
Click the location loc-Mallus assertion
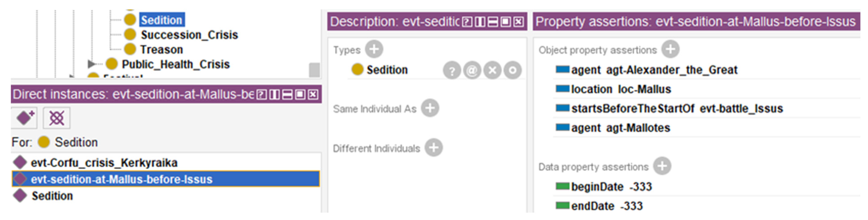tap(621, 89)
